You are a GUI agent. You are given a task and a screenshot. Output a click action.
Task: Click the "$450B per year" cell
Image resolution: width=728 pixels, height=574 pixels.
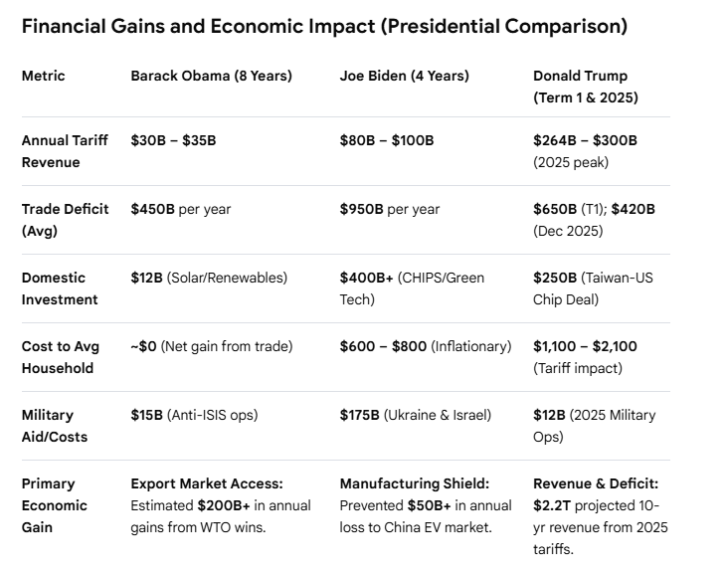(180, 209)
